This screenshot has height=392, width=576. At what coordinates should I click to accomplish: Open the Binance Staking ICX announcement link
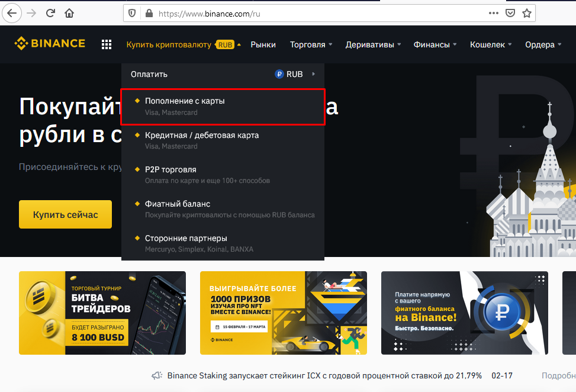pyautogui.click(x=324, y=375)
